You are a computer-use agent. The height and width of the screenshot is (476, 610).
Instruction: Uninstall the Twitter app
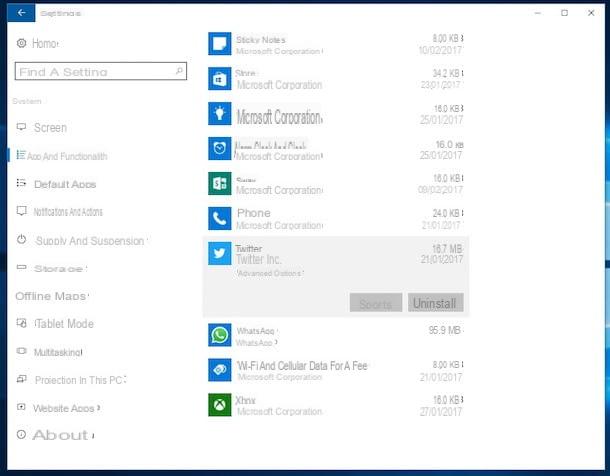tap(435, 303)
